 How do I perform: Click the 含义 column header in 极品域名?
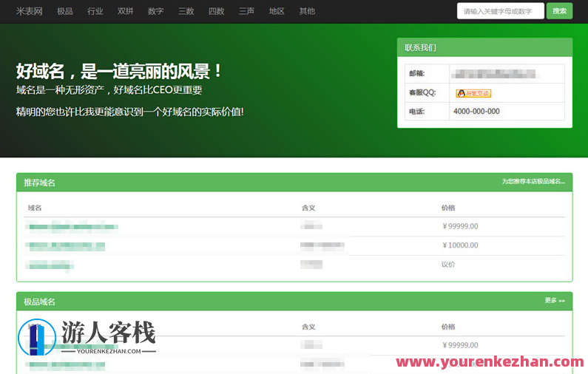pyautogui.click(x=308, y=327)
